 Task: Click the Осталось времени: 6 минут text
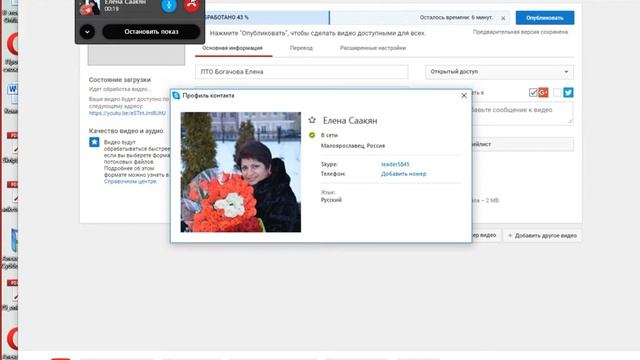pyautogui.click(x=456, y=18)
